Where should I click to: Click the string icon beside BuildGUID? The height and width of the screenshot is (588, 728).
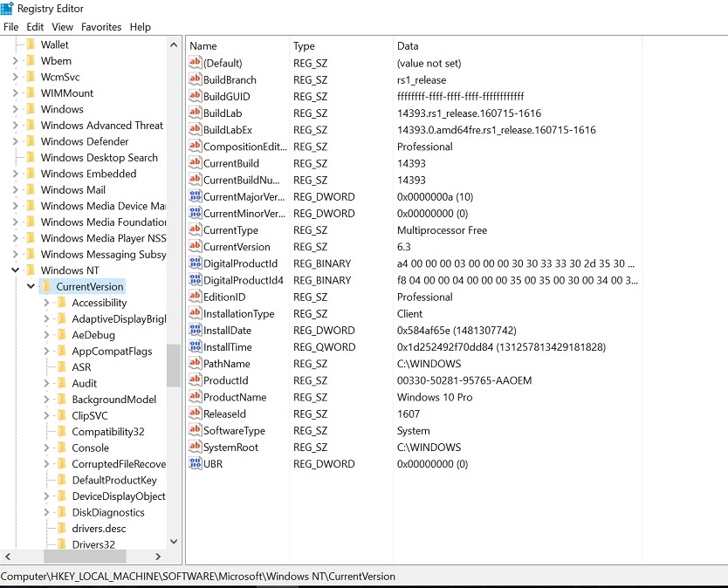click(x=195, y=96)
